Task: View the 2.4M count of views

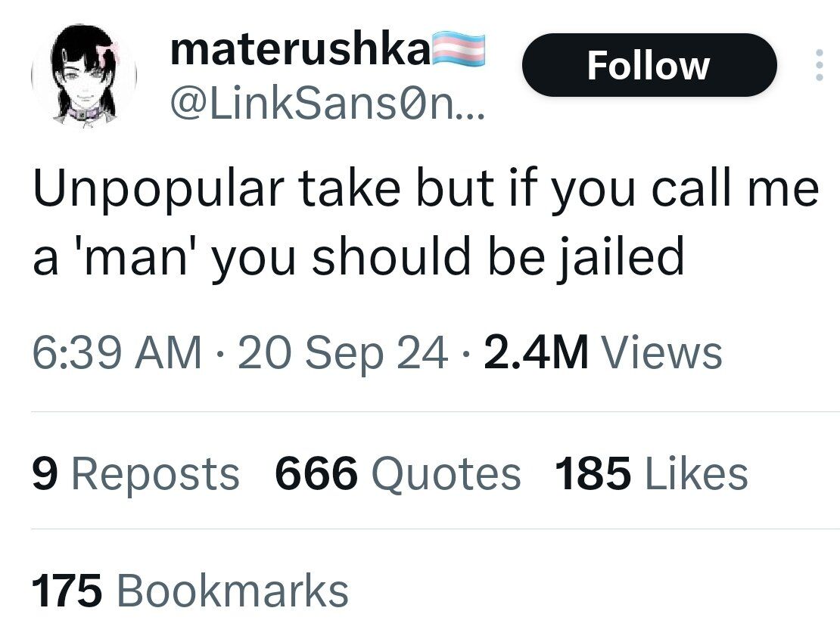Action: (537, 352)
